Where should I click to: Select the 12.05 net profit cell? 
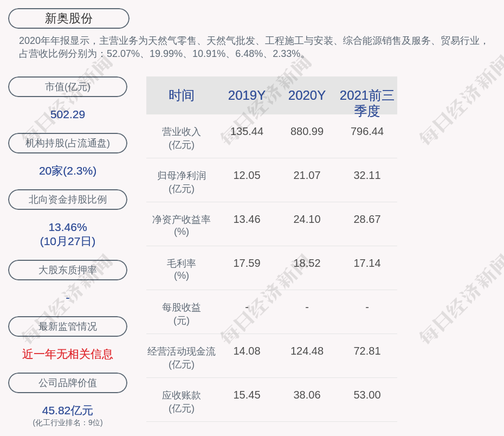click(247, 175)
